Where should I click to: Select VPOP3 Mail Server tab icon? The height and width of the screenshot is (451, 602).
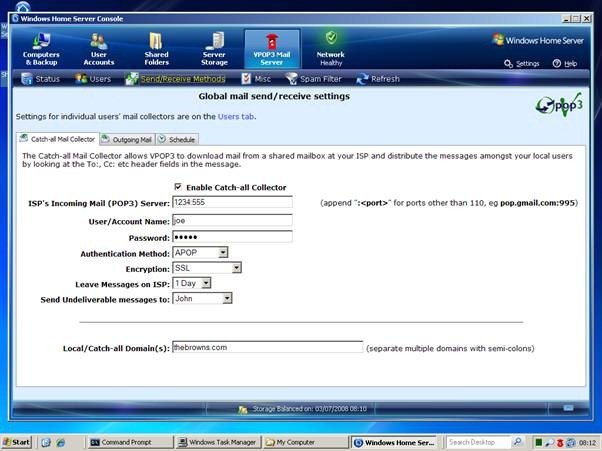tap(272, 49)
